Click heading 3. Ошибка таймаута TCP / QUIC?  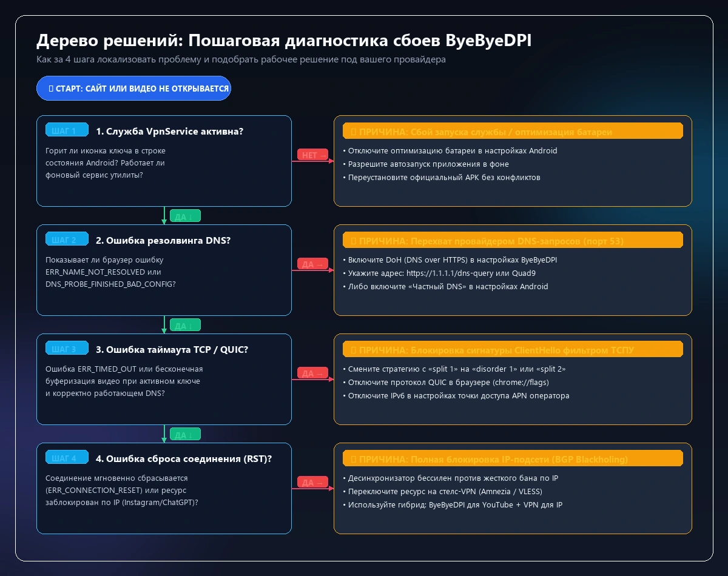[172, 350]
